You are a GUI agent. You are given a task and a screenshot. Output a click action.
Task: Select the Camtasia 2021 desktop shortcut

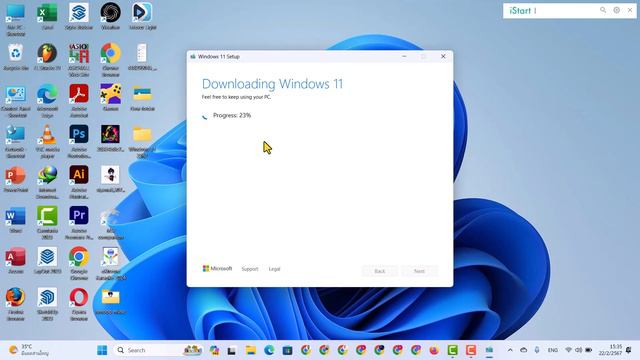click(x=47, y=223)
